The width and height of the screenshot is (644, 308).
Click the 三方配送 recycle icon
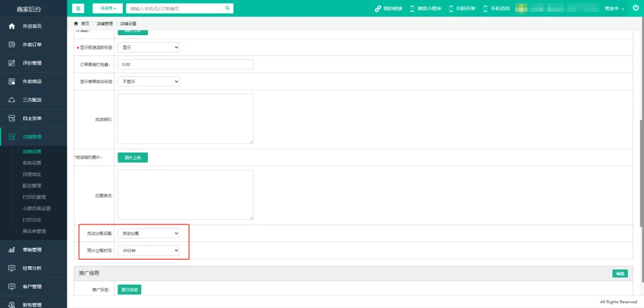tap(12, 100)
